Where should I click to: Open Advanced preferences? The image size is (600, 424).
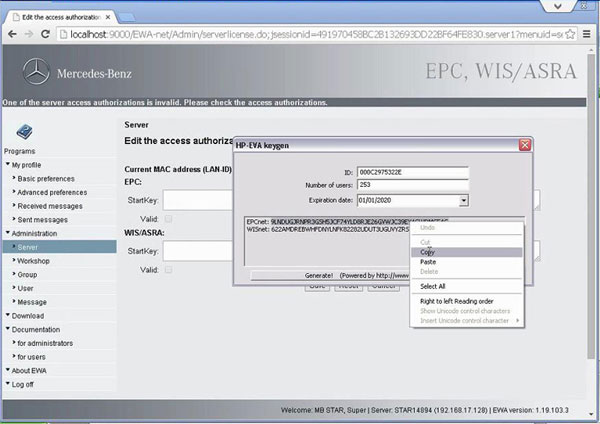tap(52, 192)
